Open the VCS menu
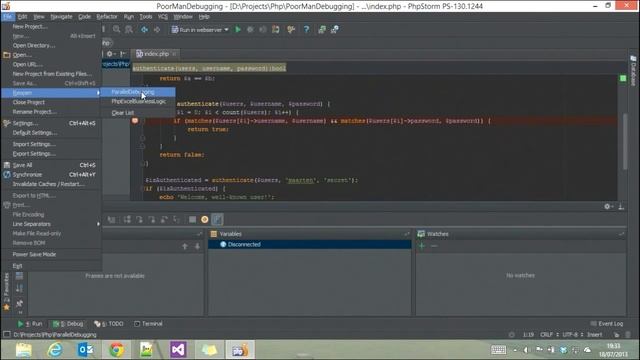The width and height of the screenshot is (640, 360). pos(163,17)
